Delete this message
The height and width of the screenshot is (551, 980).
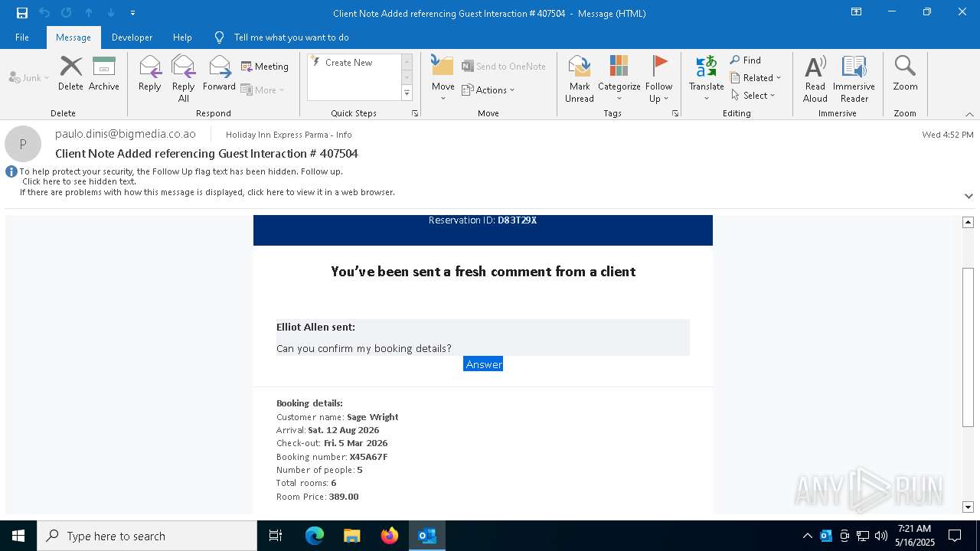(x=70, y=73)
